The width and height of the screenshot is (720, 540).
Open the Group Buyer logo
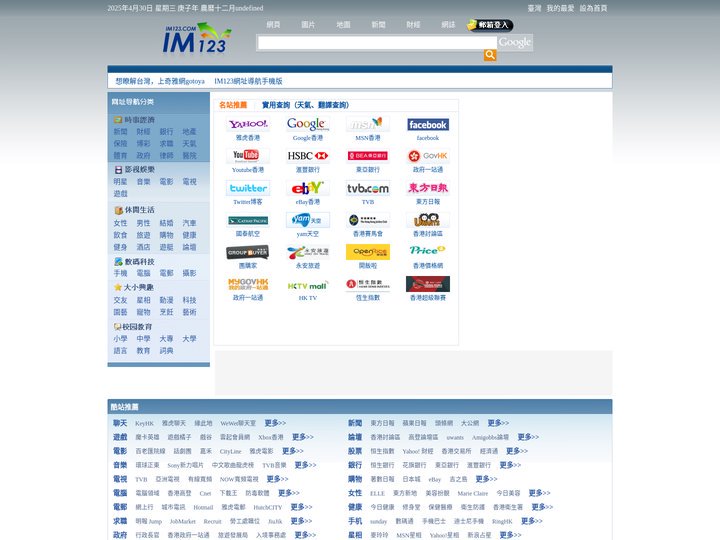coord(248,252)
